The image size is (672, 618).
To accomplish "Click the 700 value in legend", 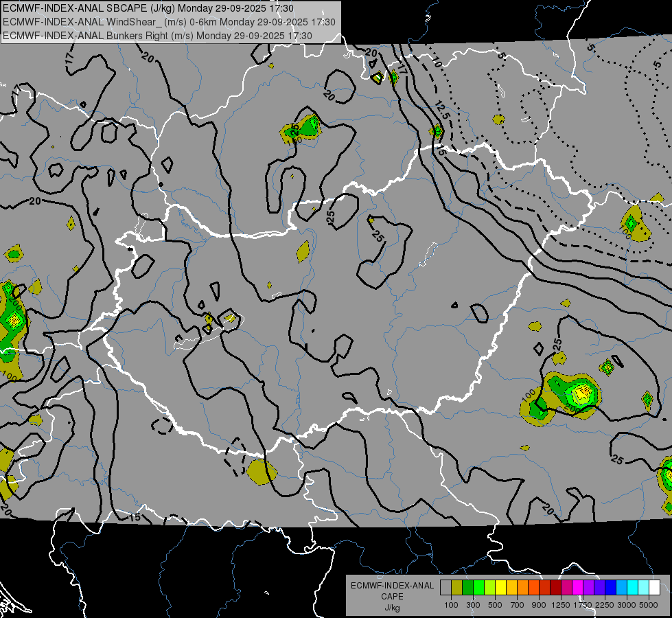I will (518, 605).
